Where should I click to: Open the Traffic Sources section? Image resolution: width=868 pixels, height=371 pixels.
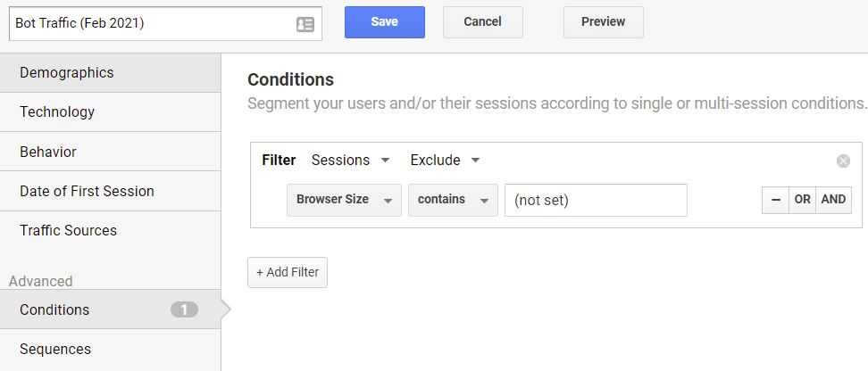coord(110,231)
